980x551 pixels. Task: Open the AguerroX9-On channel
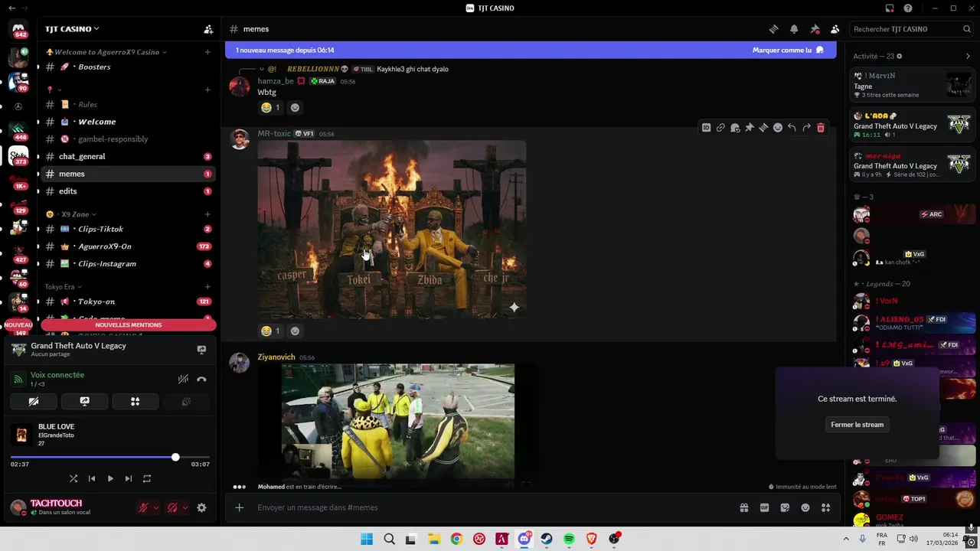(127, 246)
